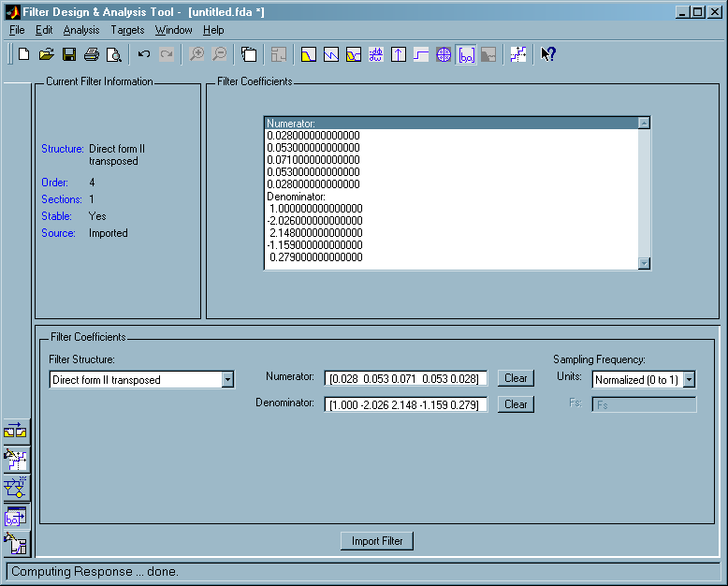Show the Impulse Response analysis
Viewport: 728px width, 586px height.
(399, 54)
